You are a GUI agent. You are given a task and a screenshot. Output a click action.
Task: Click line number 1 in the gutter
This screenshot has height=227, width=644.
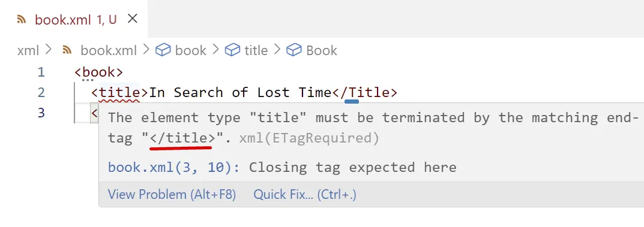(41, 72)
